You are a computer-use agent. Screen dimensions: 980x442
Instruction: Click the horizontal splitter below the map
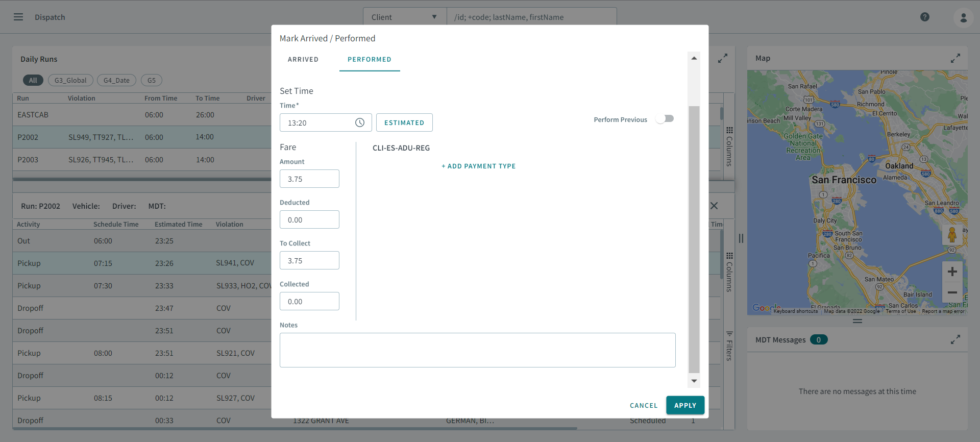(x=857, y=321)
